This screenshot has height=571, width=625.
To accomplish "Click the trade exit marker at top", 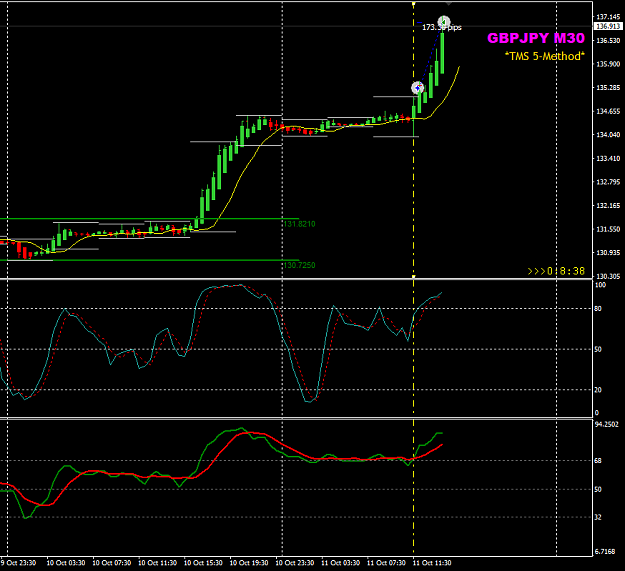I will [444, 22].
